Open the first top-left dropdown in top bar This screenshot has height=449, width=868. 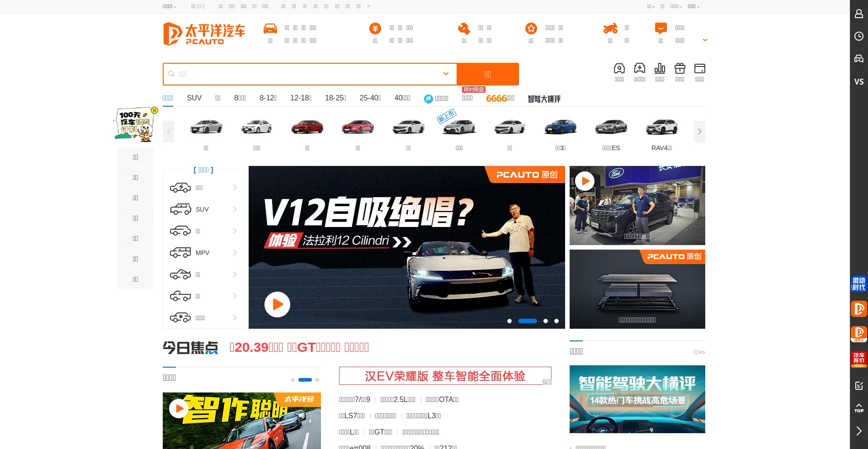pos(170,6)
